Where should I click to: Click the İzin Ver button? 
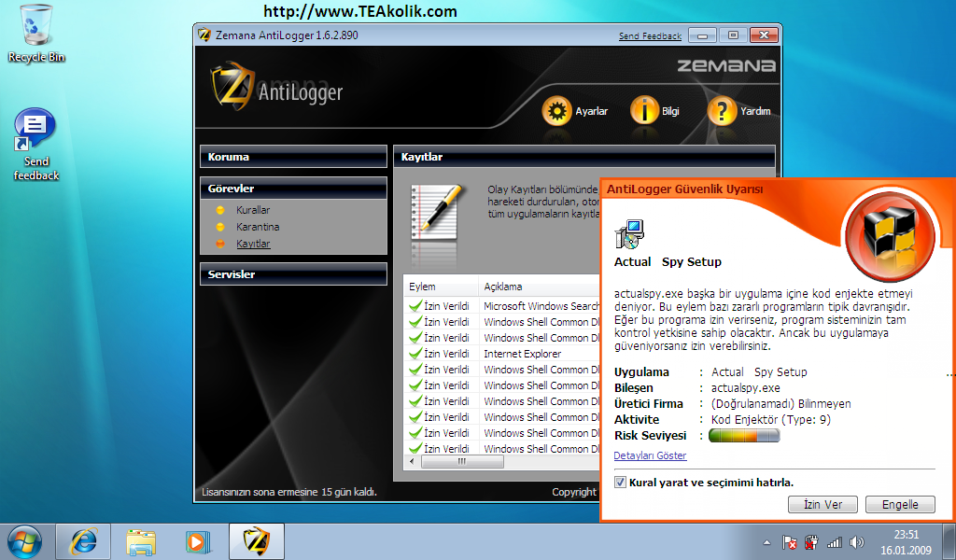[x=823, y=505]
